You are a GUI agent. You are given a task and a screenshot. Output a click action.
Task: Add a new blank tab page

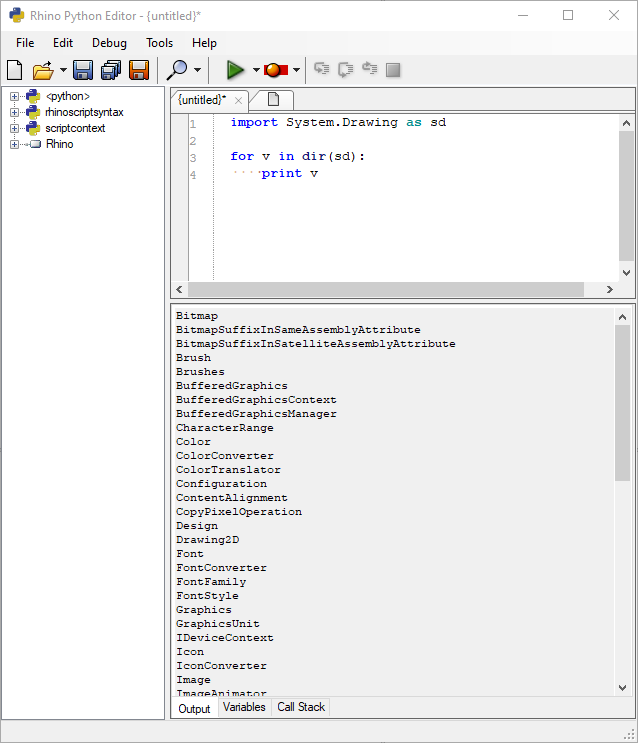click(273, 100)
